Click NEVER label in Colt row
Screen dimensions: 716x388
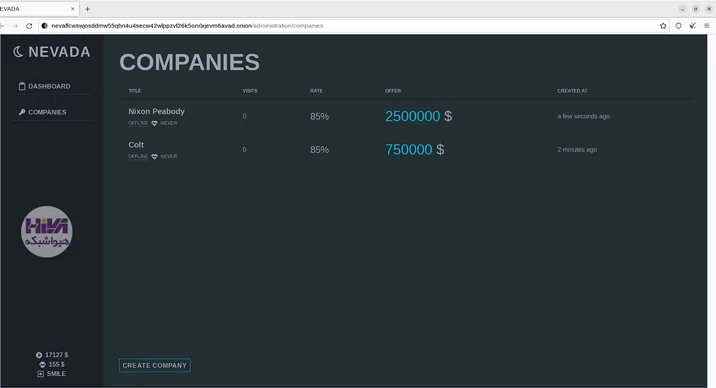tap(168, 157)
